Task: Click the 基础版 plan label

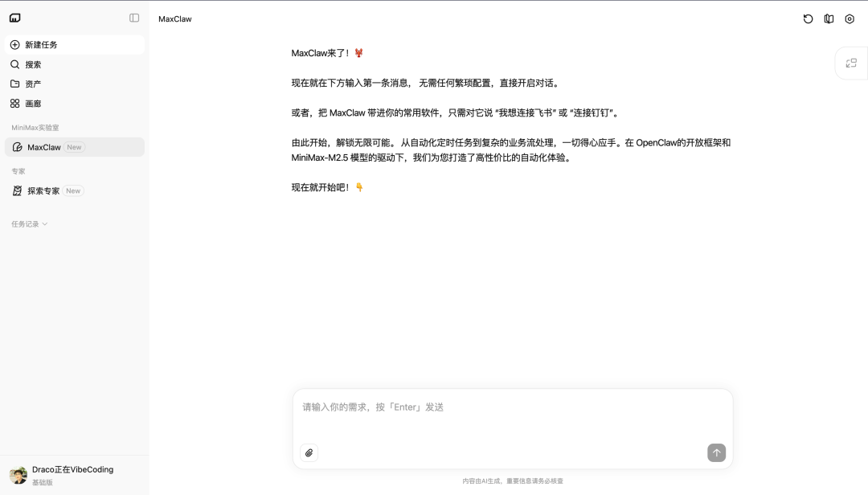Action: (x=43, y=482)
